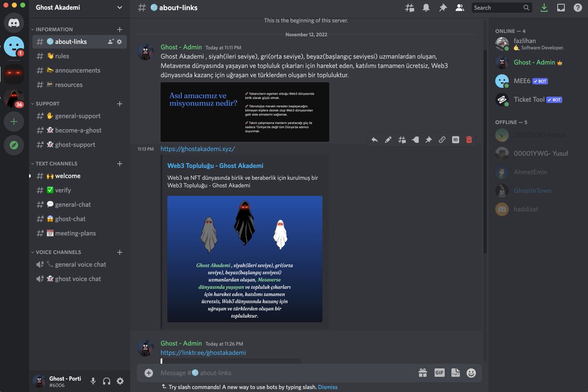Open the resources channel
The height and width of the screenshot is (392, 588).
click(x=79, y=84)
